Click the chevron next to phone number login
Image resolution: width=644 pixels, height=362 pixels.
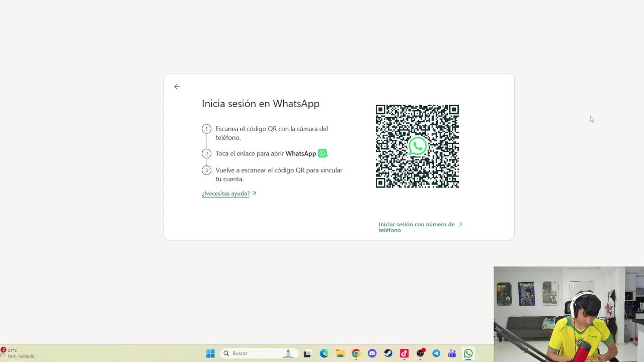[460, 224]
